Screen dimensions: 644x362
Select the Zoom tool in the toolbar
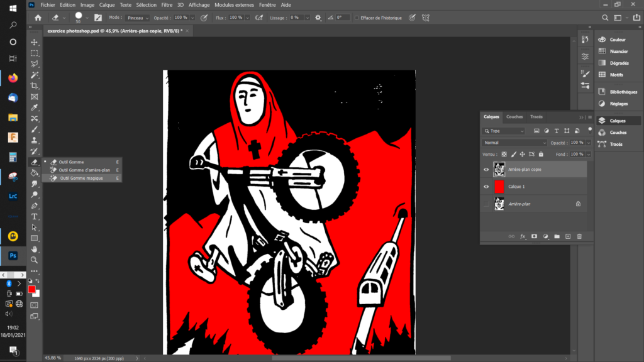(35, 260)
